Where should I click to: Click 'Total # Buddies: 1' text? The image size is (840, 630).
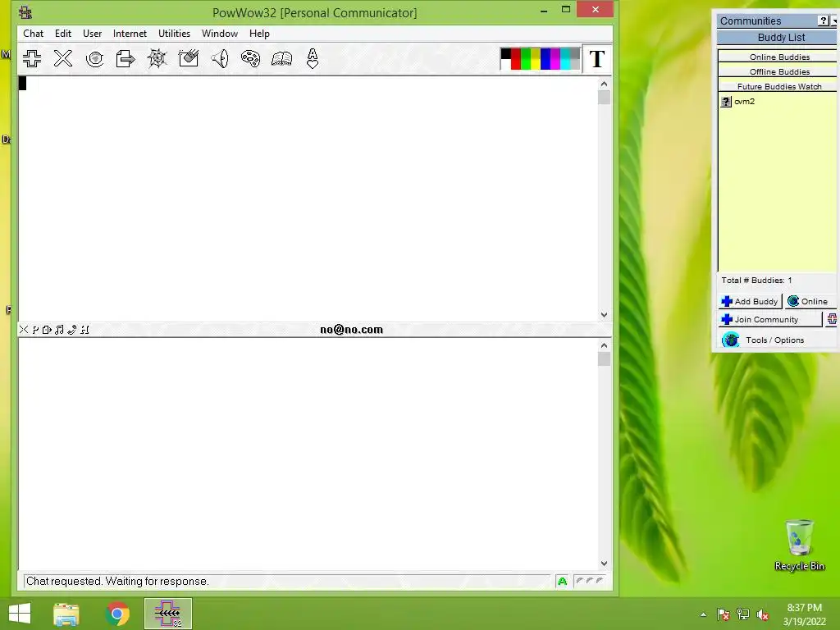756,281
